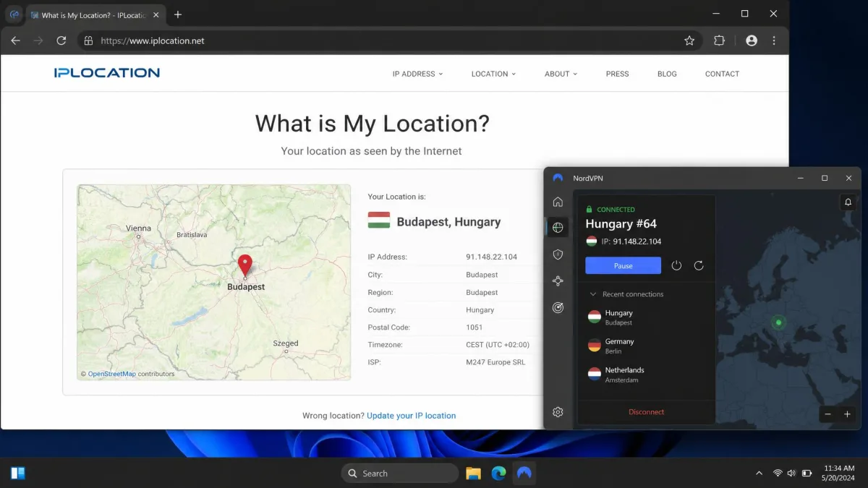Click the power disconnect icon next to Pause

point(676,265)
